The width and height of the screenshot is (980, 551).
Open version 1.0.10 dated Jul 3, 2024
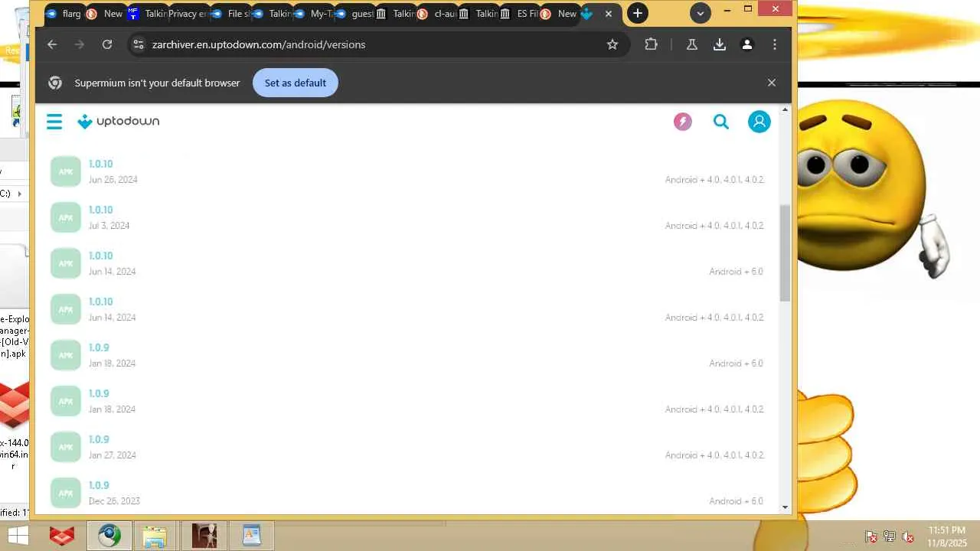pyautogui.click(x=100, y=210)
